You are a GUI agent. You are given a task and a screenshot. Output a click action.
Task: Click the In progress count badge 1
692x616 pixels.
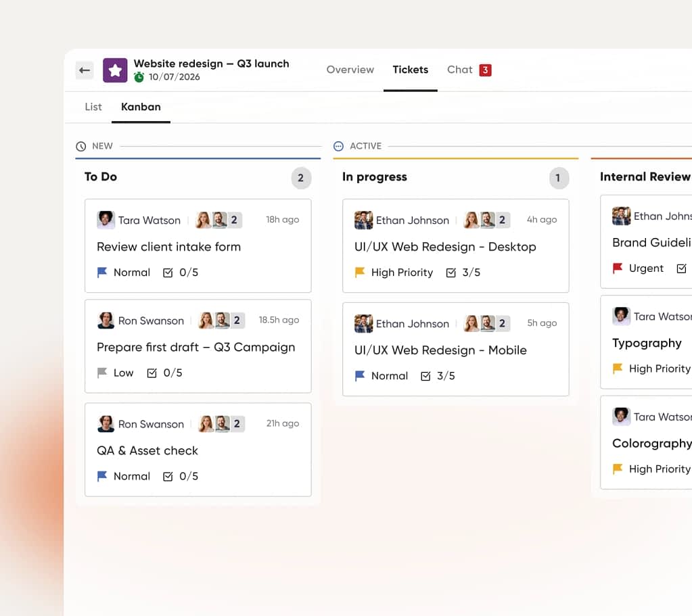click(x=559, y=178)
